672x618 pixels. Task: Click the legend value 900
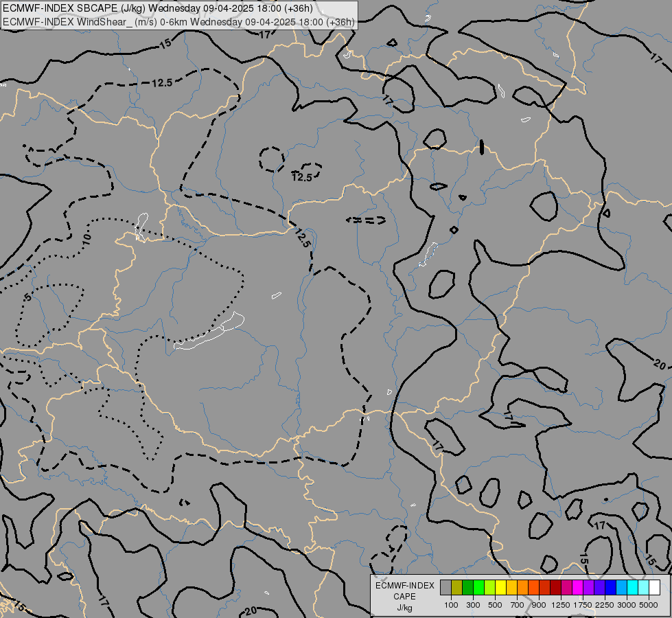[x=539, y=605]
